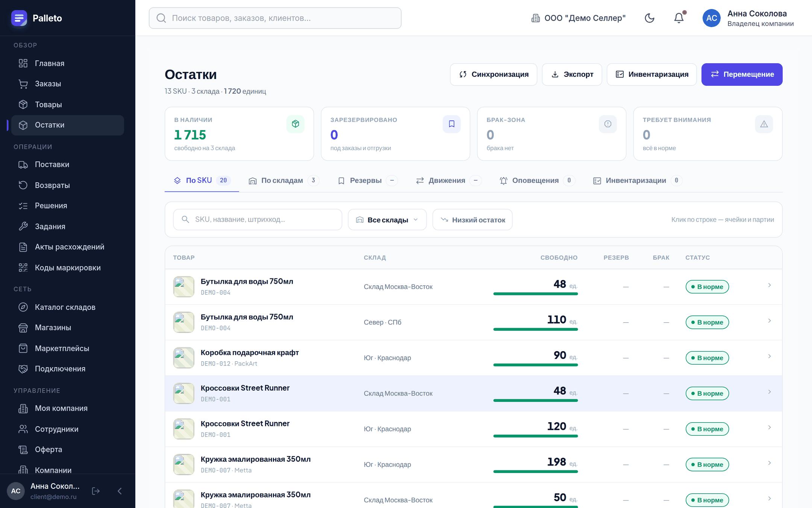The image size is (812, 508).
Task: Click the Требует внимания warning icon
Action: click(x=764, y=124)
